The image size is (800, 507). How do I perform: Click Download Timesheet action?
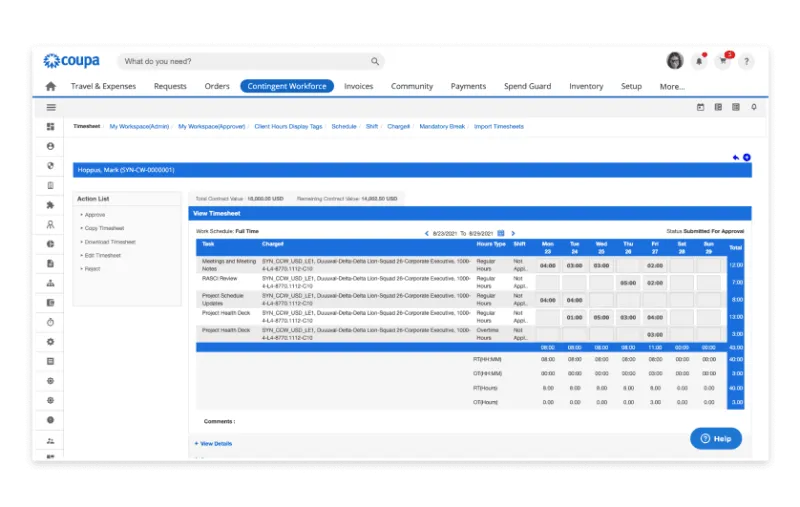coord(110,242)
